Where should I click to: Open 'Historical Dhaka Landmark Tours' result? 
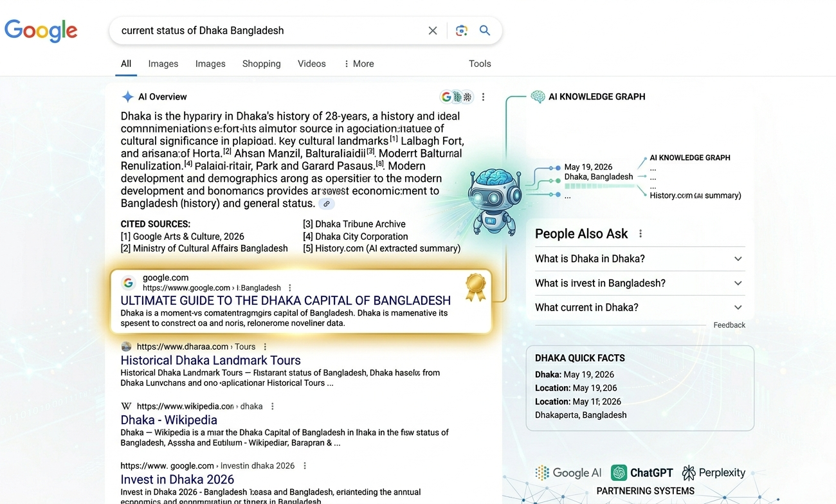click(x=211, y=361)
